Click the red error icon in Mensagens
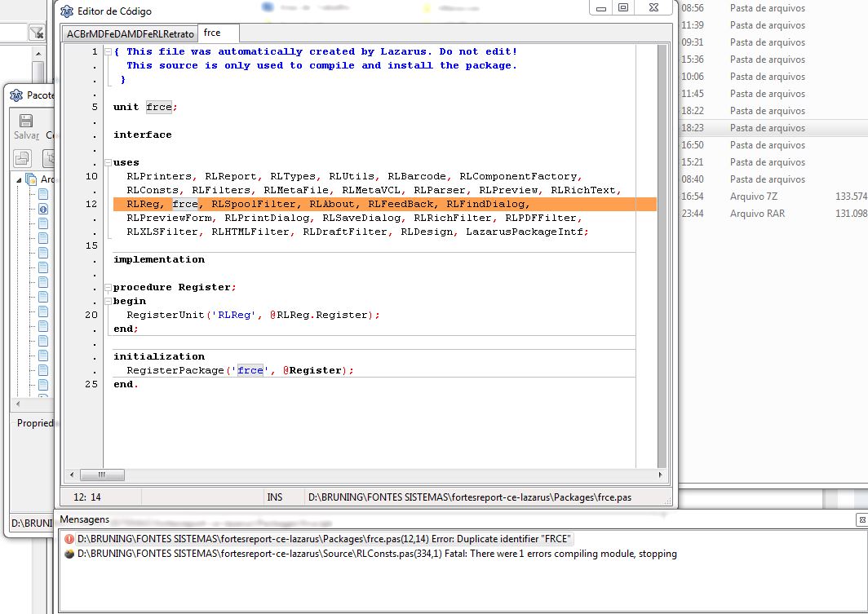Image resolution: width=868 pixels, height=614 pixels. click(x=69, y=539)
